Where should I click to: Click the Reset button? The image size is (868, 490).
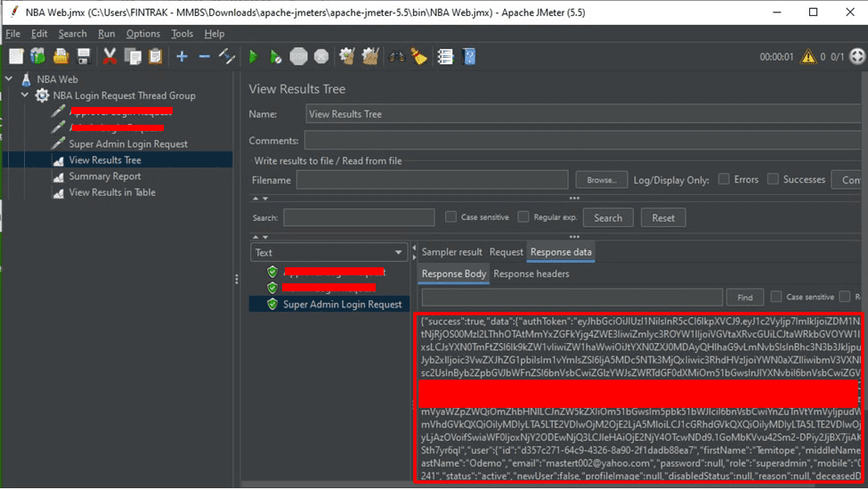pos(663,217)
